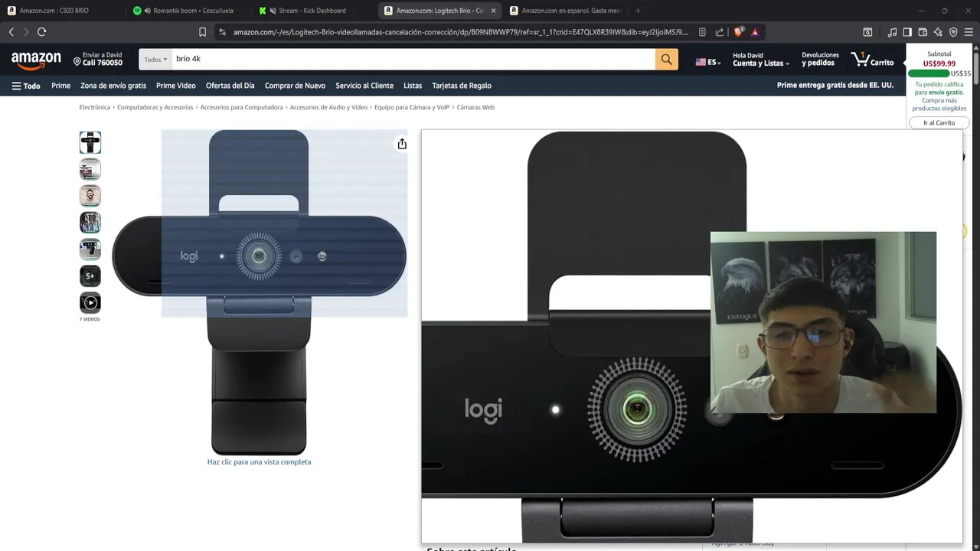The height and width of the screenshot is (551, 980).
Task: Open Brave Wallet icon
Action: click(923, 32)
